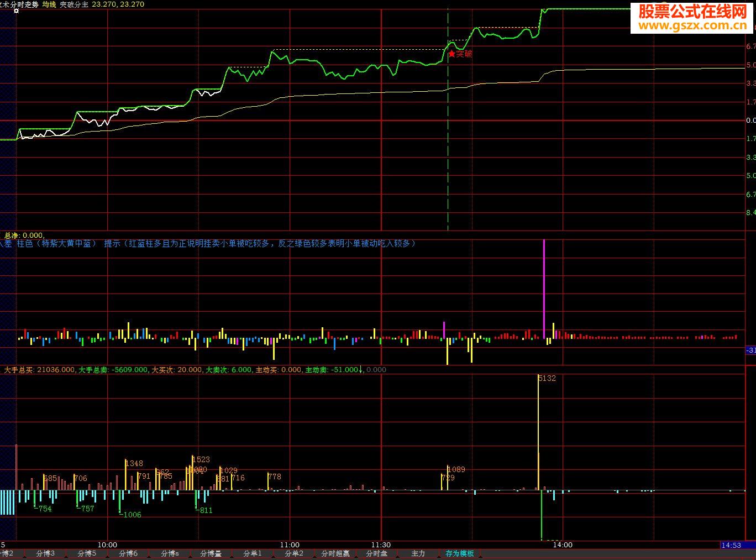Click the 11:00 time axis label
This screenshot has height=560, width=756.
click(x=290, y=545)
